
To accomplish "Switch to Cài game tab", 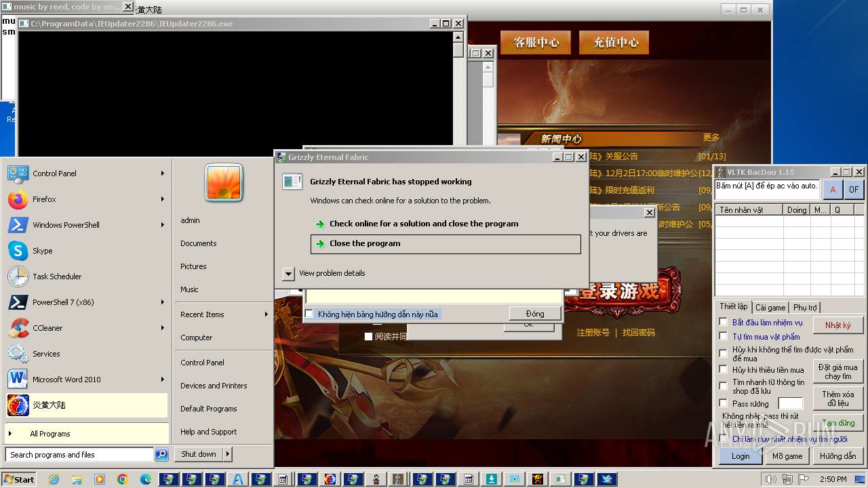I will pyautogui.click(x=770, y=307).
